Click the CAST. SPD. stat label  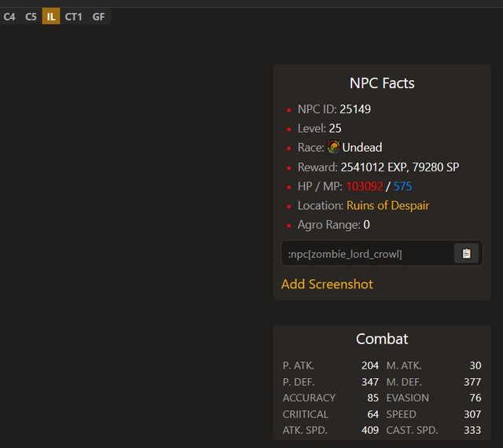(x=412, y=431)
